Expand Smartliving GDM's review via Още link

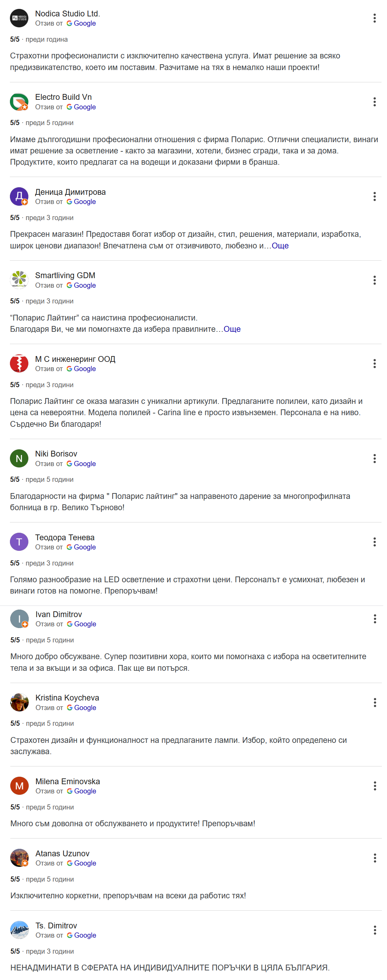(x=232, y=329)
